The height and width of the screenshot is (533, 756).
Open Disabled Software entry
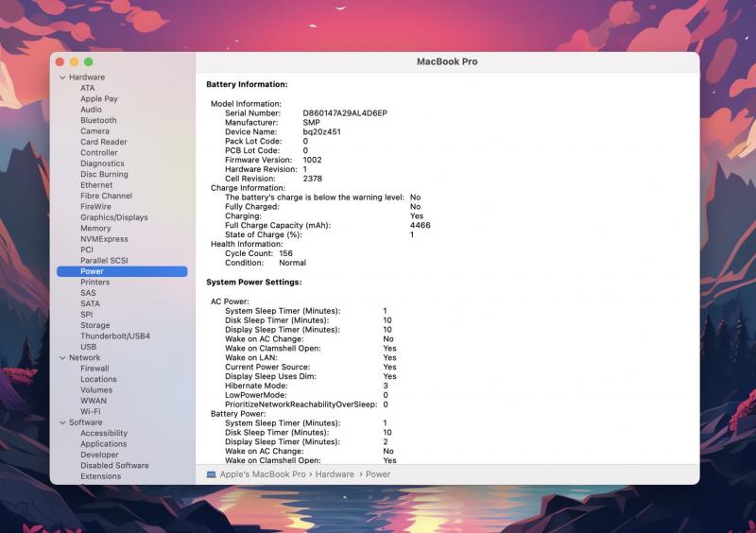pos(114,466)
